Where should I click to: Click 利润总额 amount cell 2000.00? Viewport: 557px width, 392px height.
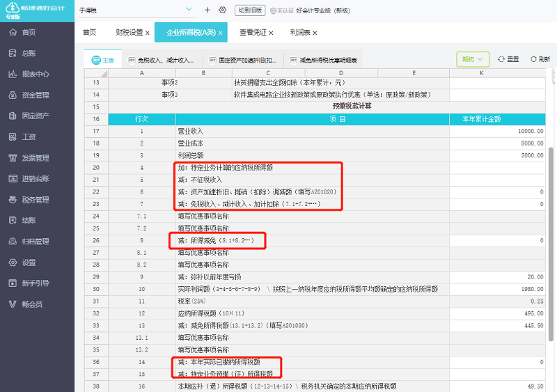click(x=497, y=155)
